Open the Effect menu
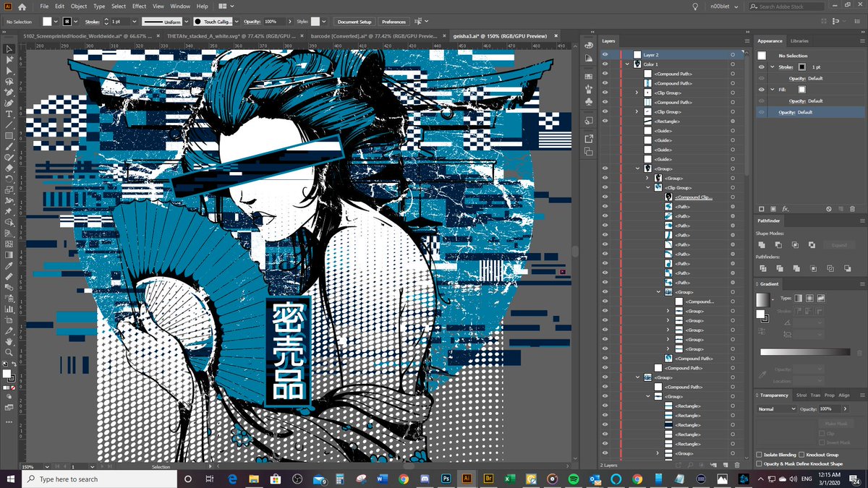Screen dimensions: 868x488 click(x=139, y=7)
